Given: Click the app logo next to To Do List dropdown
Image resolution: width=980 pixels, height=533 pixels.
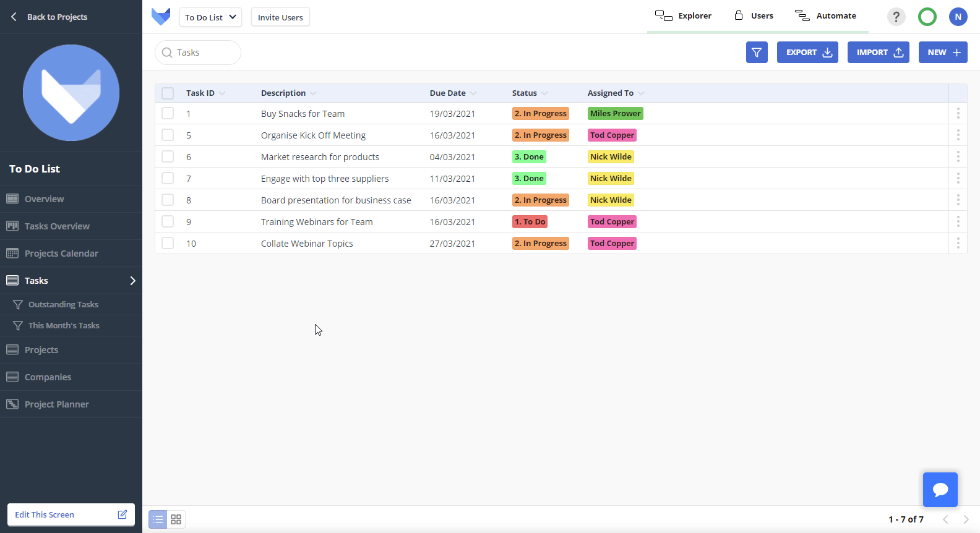Looking at the screenshot, I should click(161, 17).
